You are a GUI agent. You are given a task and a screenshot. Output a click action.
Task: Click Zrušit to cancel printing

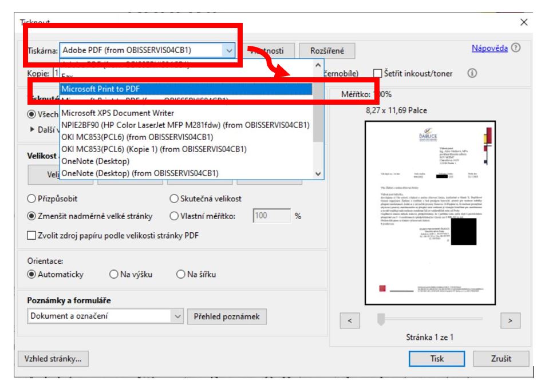501,359
